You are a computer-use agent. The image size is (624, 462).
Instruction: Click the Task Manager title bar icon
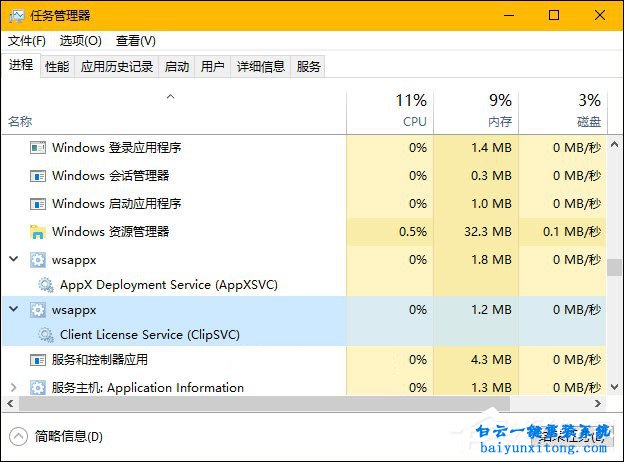coord(17,16)
